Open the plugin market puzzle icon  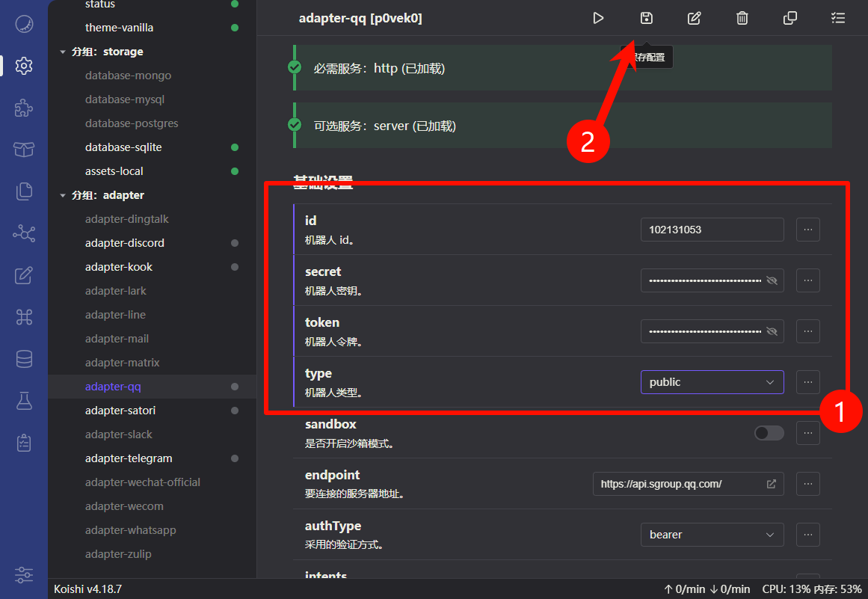coord(24,108)
